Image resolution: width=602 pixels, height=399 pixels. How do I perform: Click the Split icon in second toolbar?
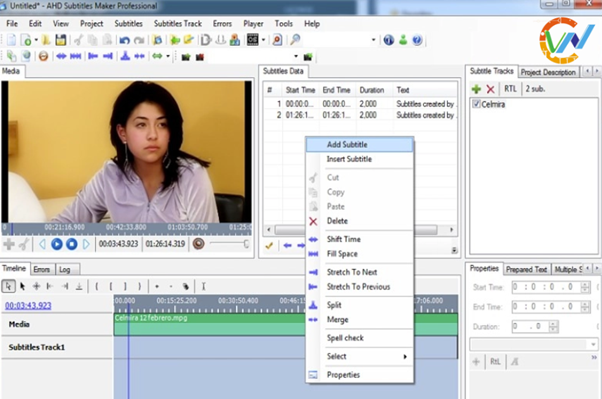[125, 56]
